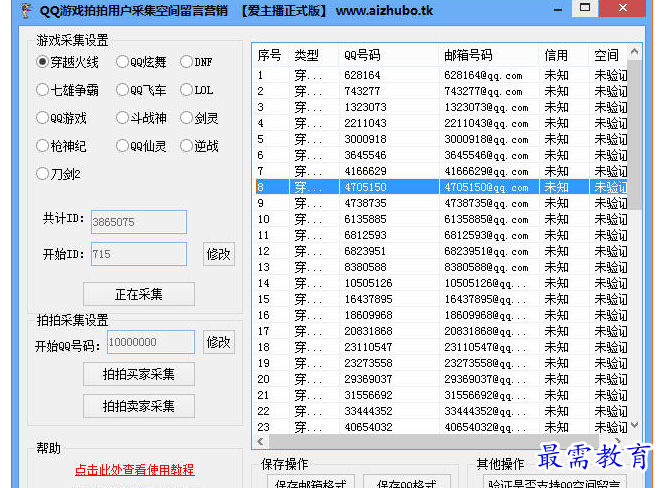Click 修改 button next to 开始QQ号码
Viewport: 659px width, 488px height.
click(219, 342)
